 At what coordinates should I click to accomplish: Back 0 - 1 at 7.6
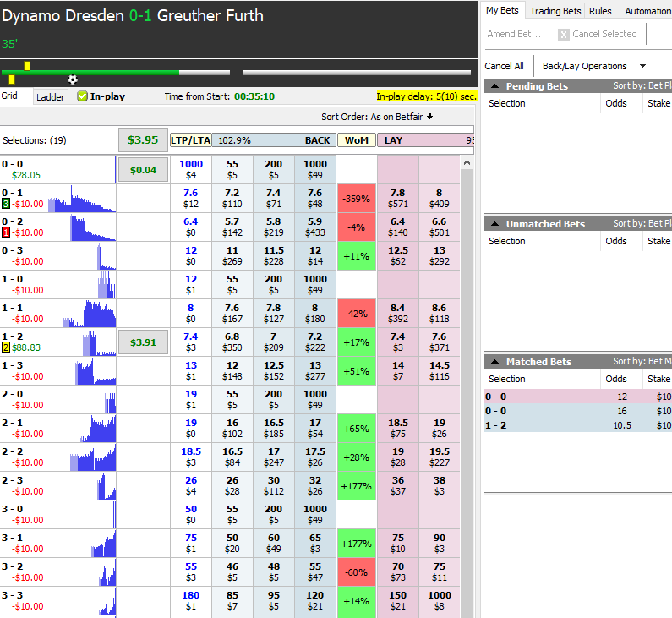tap(315, 199)
